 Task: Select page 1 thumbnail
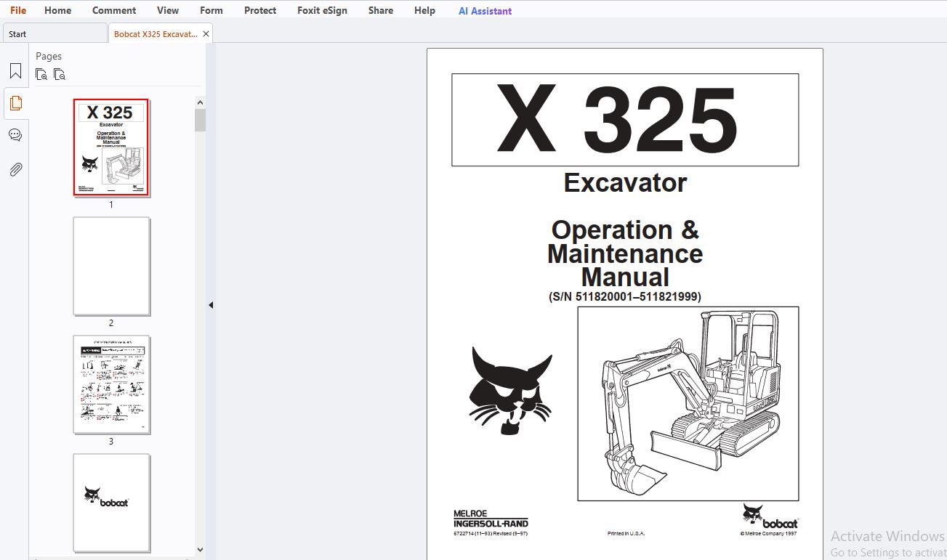click(x=111, y=147)
